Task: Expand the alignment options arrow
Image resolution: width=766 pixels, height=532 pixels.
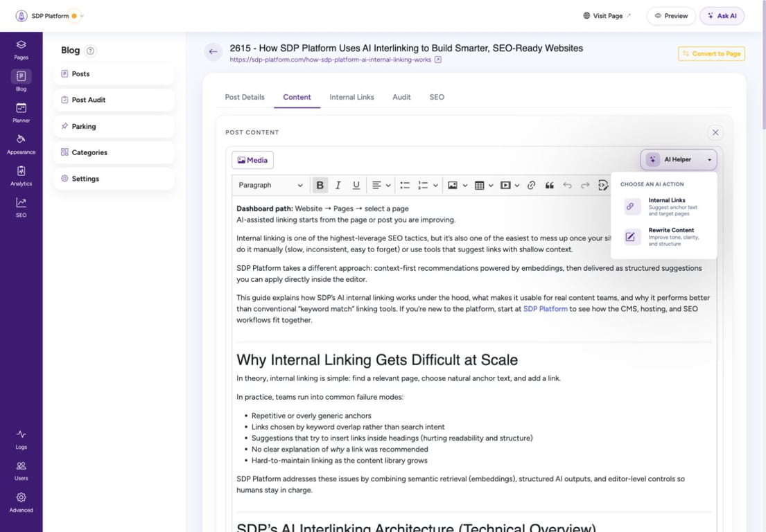Action: click(388, 186)
